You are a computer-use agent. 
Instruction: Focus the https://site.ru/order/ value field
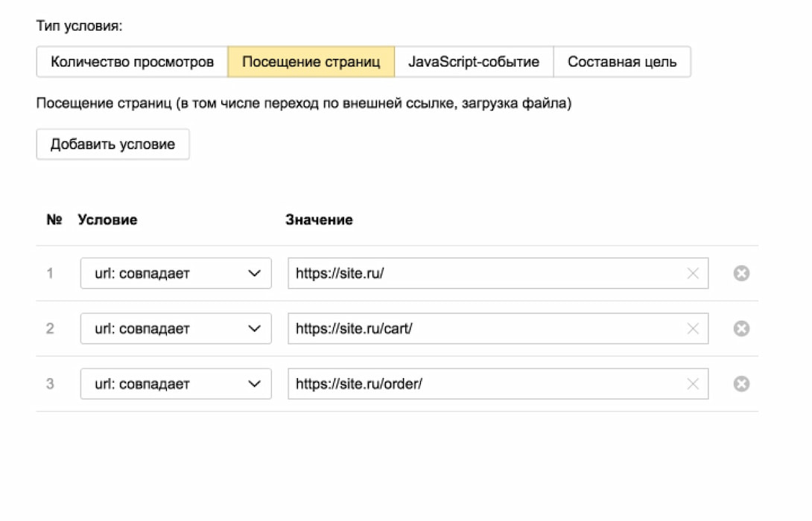[498, 384]
